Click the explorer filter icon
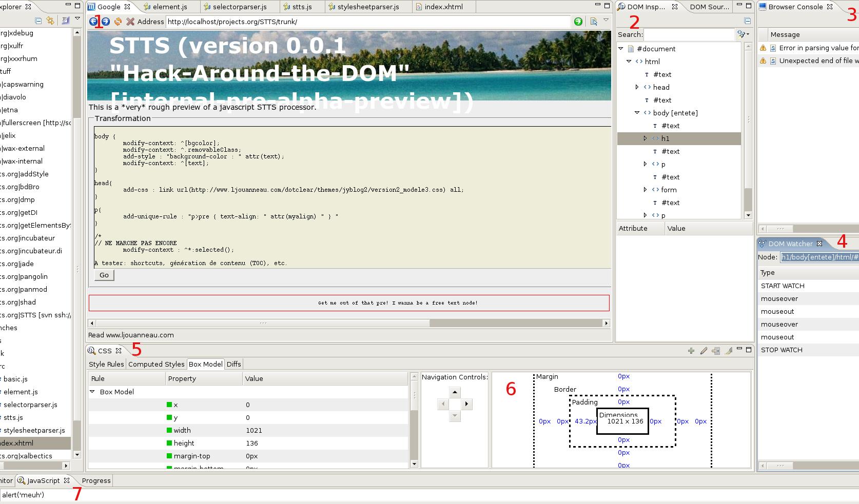The width and height of the screenshot is (859, 504). (x=65, y=21)
